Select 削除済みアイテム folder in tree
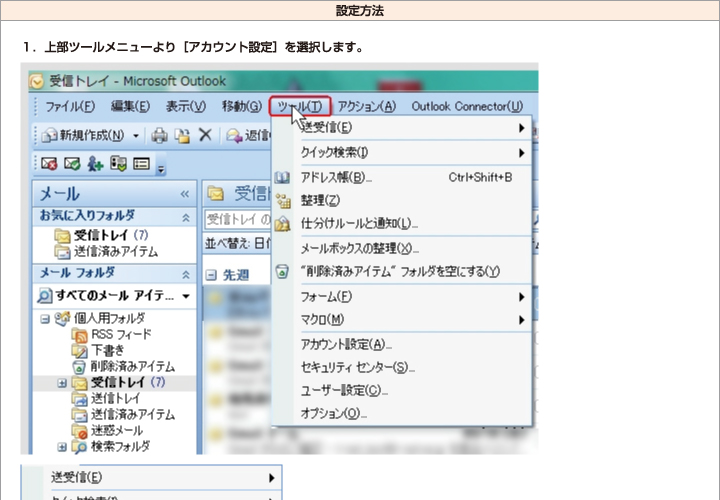The image size is (720, 500). pyautogui.click(x=124, y=367)
